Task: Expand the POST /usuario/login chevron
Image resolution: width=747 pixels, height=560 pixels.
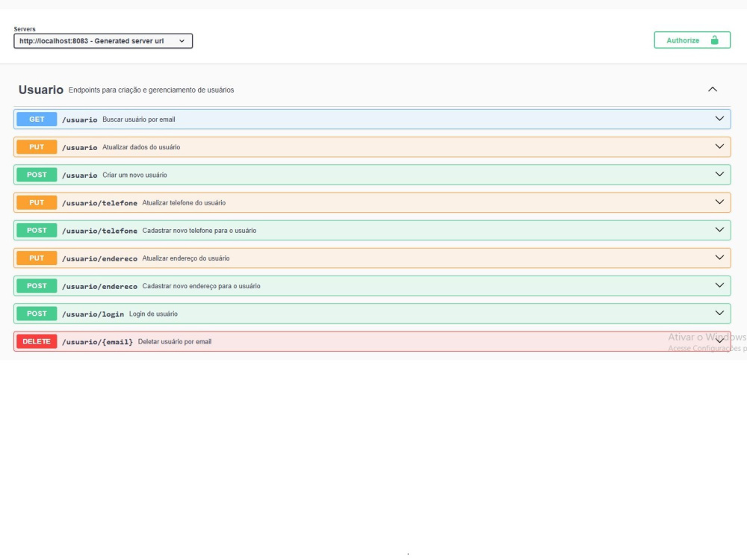Action: point(719,314)
